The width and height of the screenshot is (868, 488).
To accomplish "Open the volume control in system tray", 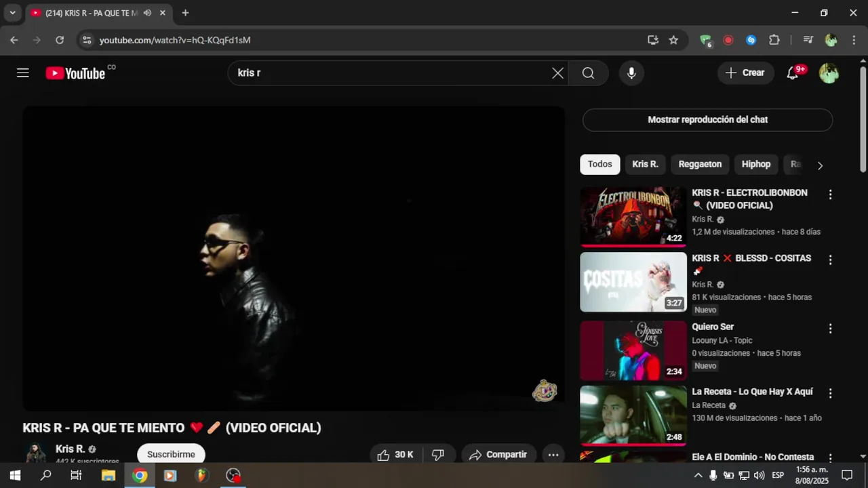I will [759, 475].
